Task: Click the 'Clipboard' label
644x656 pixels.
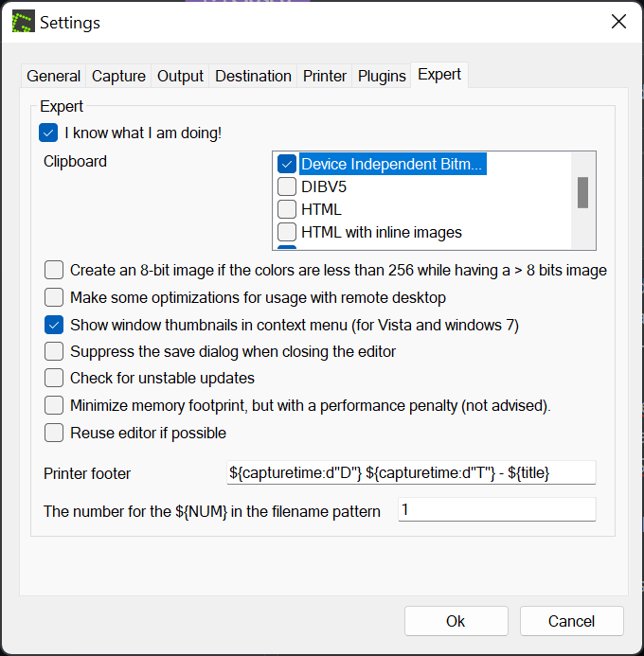Action: coord(76,162)
